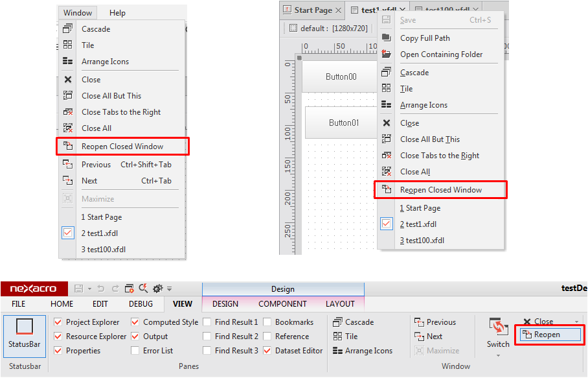Click the Arrange Icons ribbon icon

pyautogui.click(x=337, y=351)
